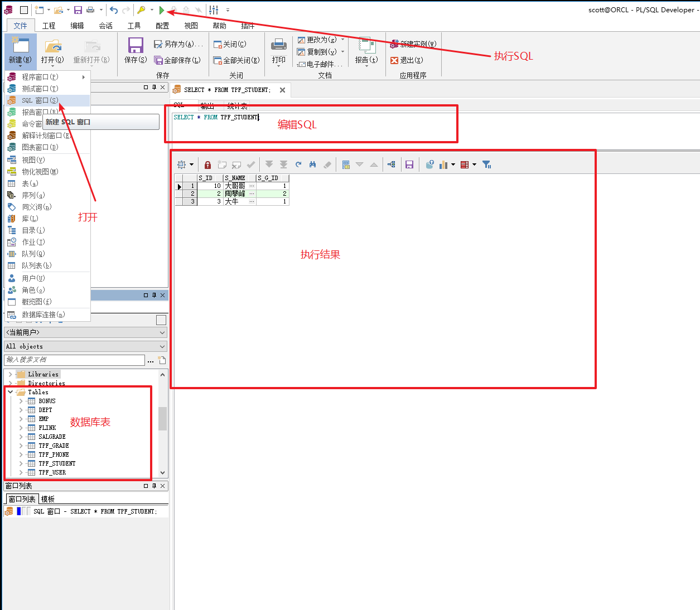Click the Single record view icon
The image size is (700, 610).
[x=346, y=164]
